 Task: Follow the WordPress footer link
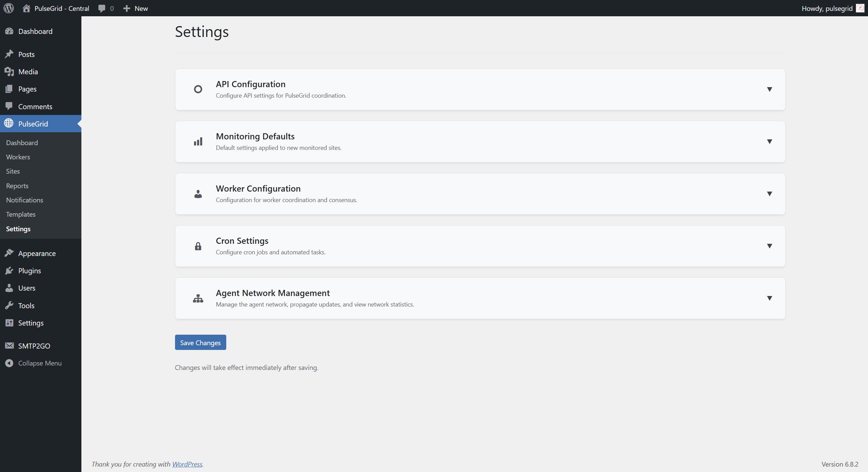tap(187, 464)
